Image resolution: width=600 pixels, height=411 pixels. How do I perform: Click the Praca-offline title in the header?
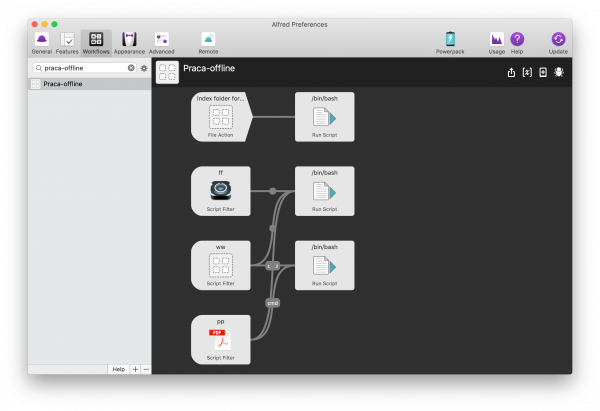tap(209, 68)
